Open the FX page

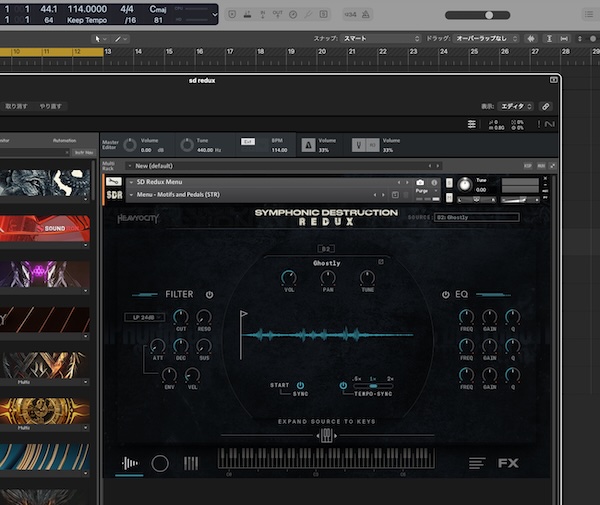click(x=508, y=463)
